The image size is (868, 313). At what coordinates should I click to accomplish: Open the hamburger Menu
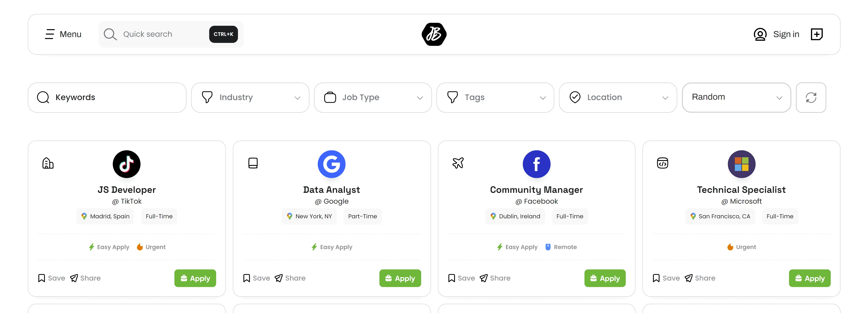click(63, 34)
